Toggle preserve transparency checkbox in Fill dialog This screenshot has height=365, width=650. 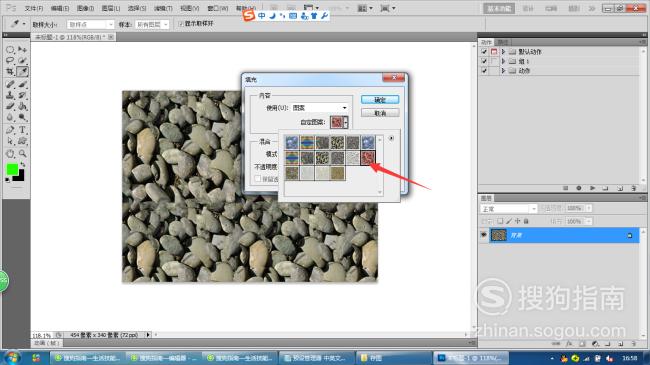point(258,179)
